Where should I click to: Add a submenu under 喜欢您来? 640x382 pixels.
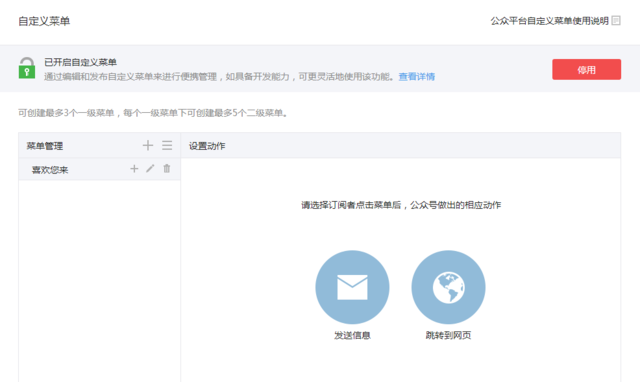click(134, 169)
